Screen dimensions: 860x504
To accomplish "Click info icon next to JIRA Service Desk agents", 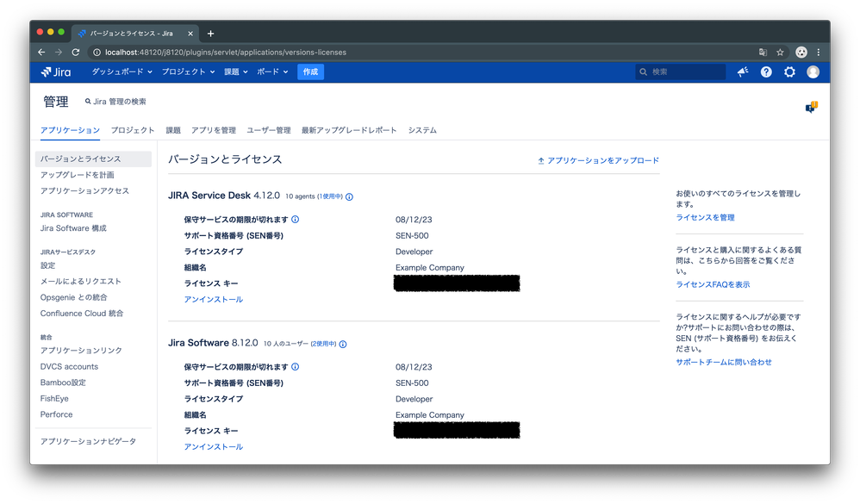I will (x=349, y=197).
